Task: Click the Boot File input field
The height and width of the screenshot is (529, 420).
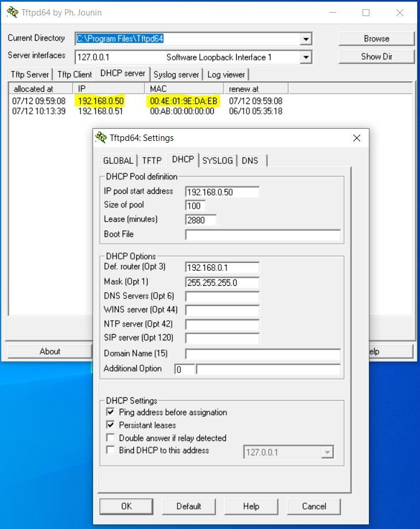Action: pos(263,235)
